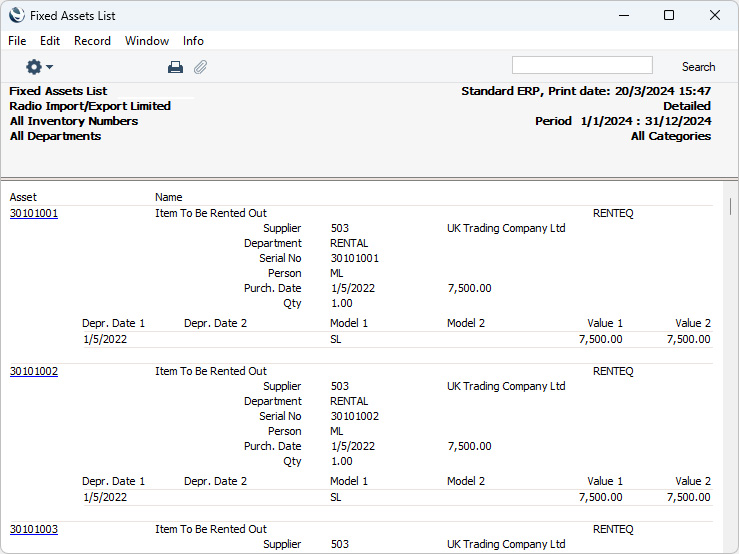The width and height of the screenshot is (739, 554).
Task: Click the paperclip attachments icon
Action: 200,67
